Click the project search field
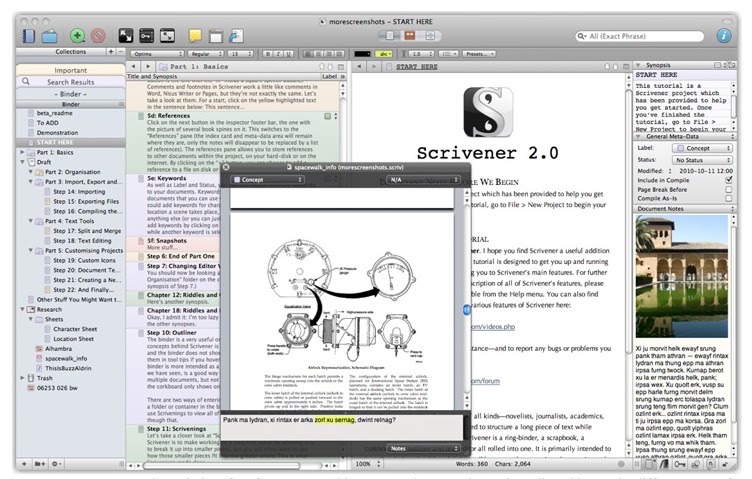Screen dimensions: 752x479 coord(640,36)
